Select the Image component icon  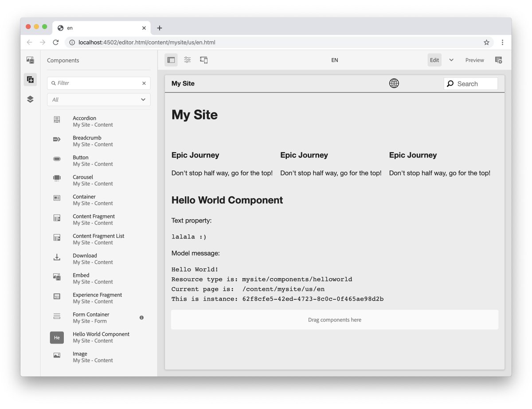click(x=57, y=355)
